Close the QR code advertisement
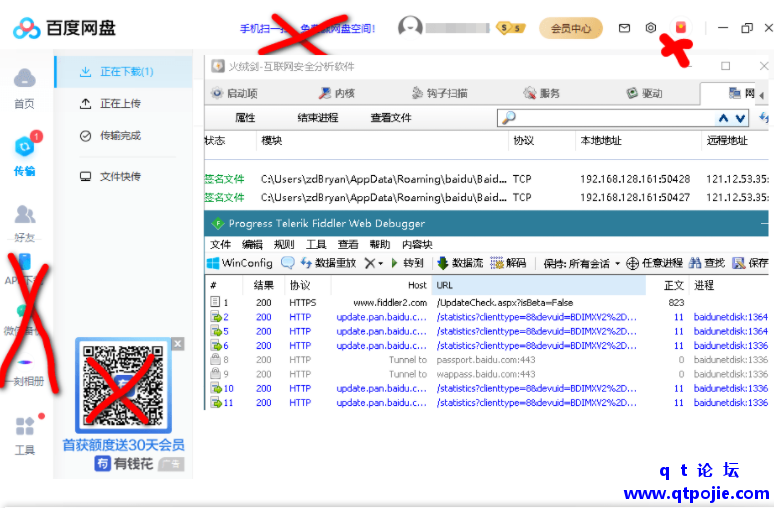Image resolution: width=774 pixels, height=508 pixels. [178, 344]
